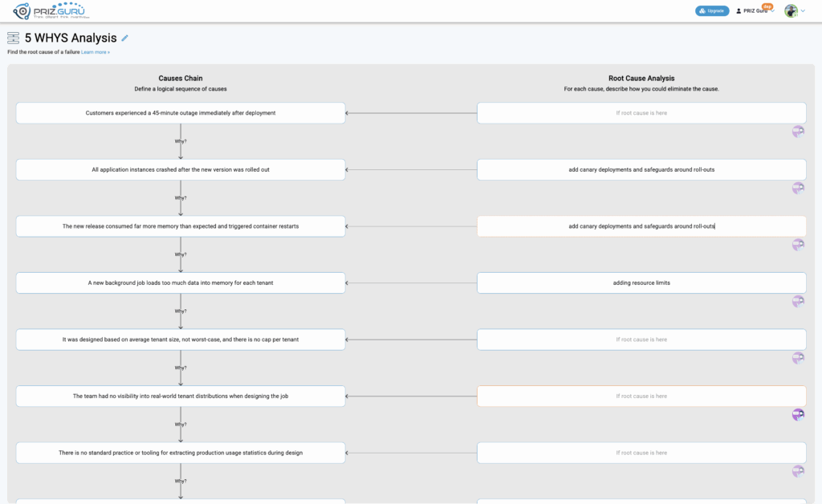
Task: Open comment bubble for application instances crashed row
Action: [x=798, y=188]
